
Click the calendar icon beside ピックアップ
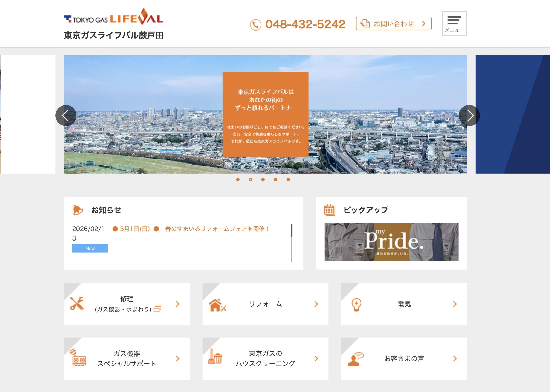click(330, 210)
